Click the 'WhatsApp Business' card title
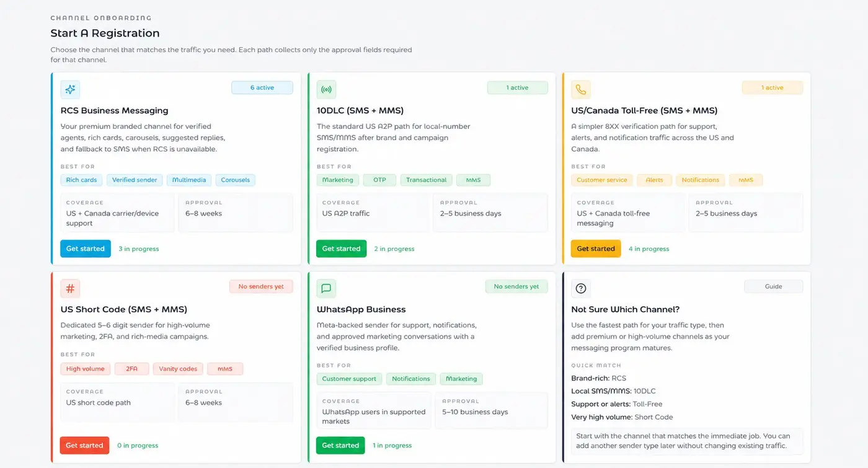Image resolution: width=868 pixels, height=468 pixels. 361,309
